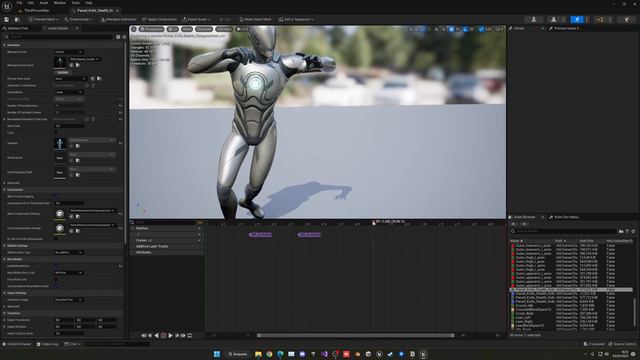Expand the Import Translation property
Image resolution: width=640 pixels, height=360 pixels.
pyautogui.click(x=4, y=320)
